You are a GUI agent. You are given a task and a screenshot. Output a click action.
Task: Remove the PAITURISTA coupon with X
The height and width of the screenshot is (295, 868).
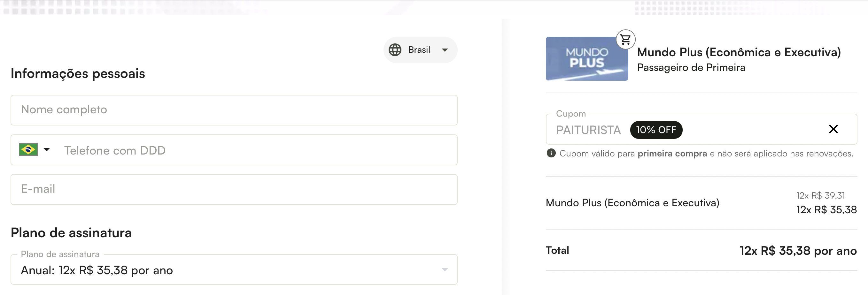tap(833, 129)
